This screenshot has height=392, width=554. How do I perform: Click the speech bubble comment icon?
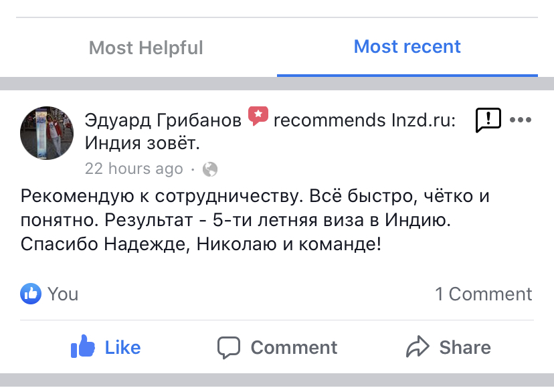point(229,348)
